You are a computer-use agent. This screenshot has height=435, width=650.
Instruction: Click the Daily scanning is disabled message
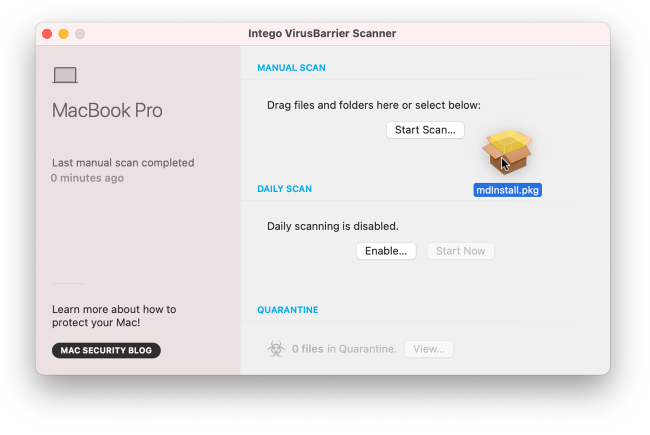coord(332,226)
